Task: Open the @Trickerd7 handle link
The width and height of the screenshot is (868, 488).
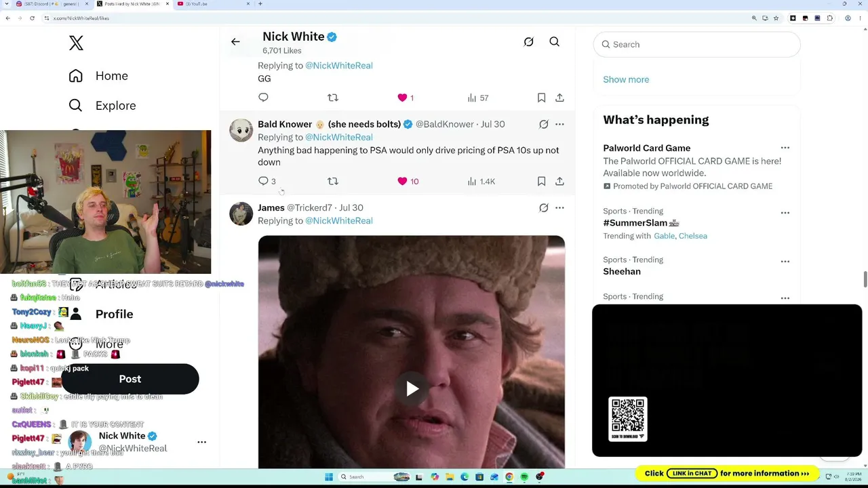Action: tap(309, 207)
